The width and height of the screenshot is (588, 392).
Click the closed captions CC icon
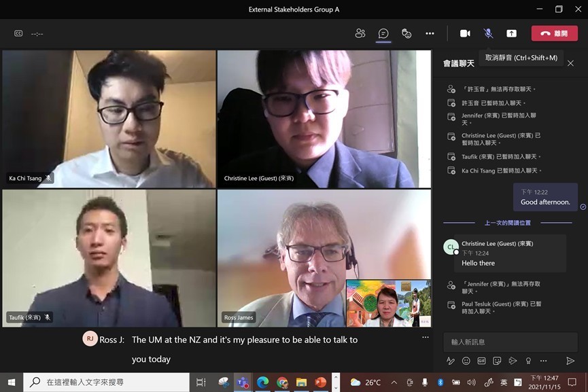click(x=18, y=33)
